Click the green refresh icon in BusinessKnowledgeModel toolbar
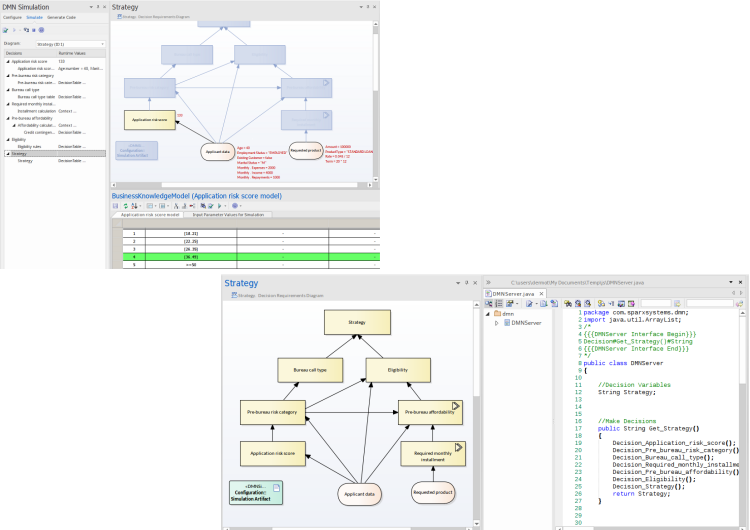This screenshot has height=530, width=750. pos(126,205)
